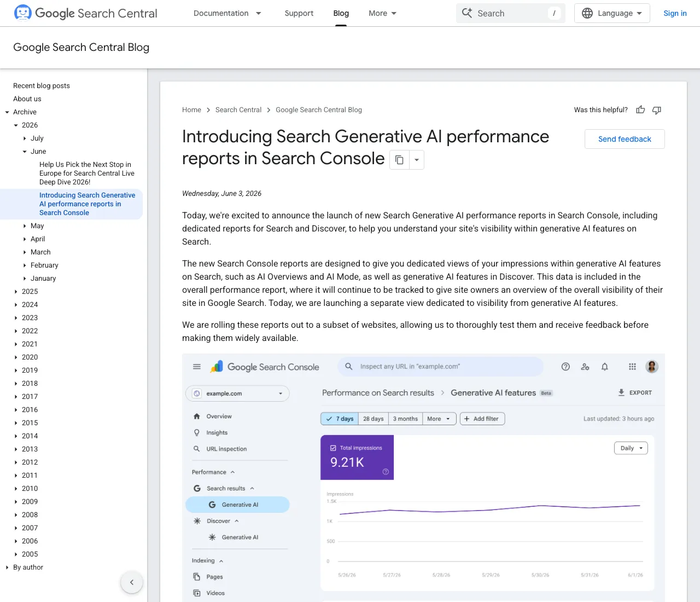
Task: Toggle the Total impressions checkbox
Action: 333,448
